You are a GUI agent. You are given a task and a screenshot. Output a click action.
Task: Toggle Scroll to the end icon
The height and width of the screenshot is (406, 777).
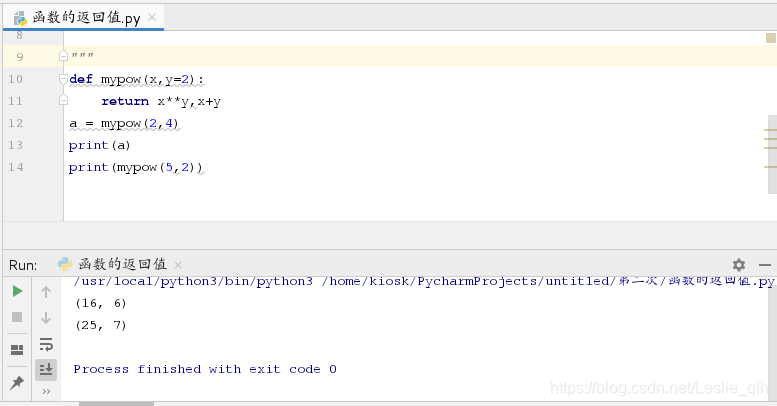pyautogui.click(x=46, y=369)
